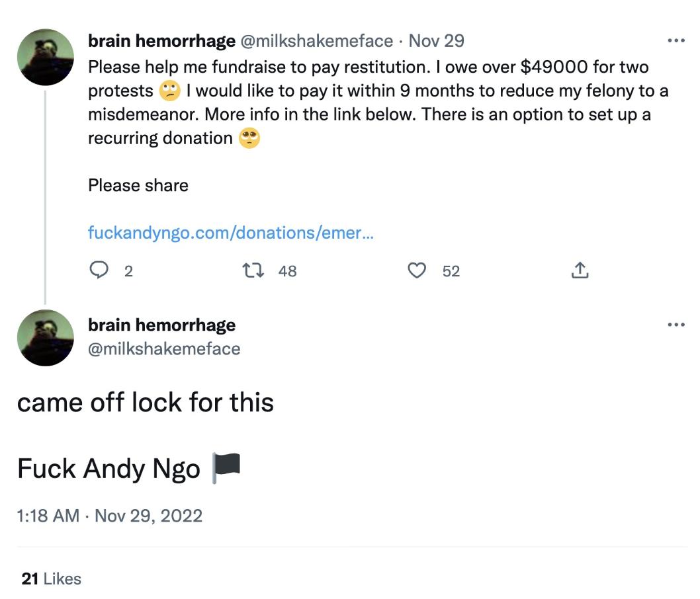Open the brain hemorrhage name on the second tweet
Image resolution: width=700 pixels, height=599 pixels.
(x=161, y=325)
